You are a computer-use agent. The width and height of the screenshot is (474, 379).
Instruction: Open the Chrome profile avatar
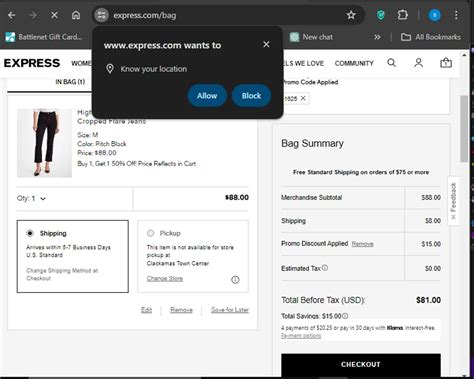434,15
